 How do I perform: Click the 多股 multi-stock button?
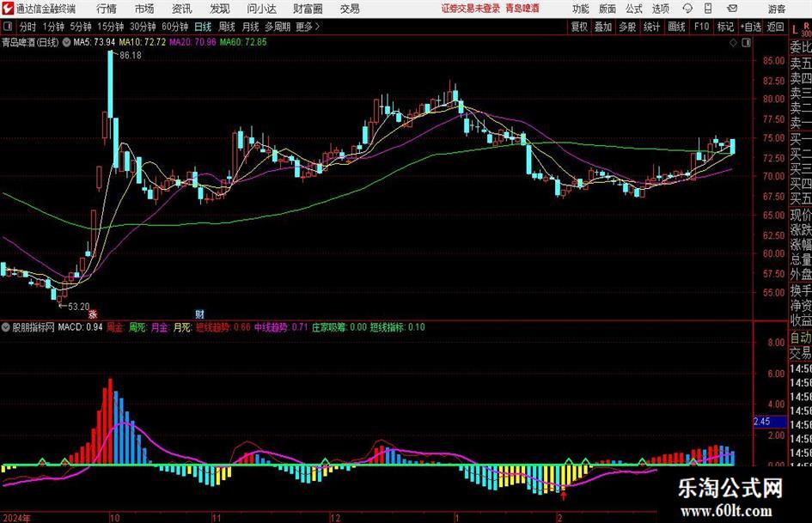pos(627,27)
